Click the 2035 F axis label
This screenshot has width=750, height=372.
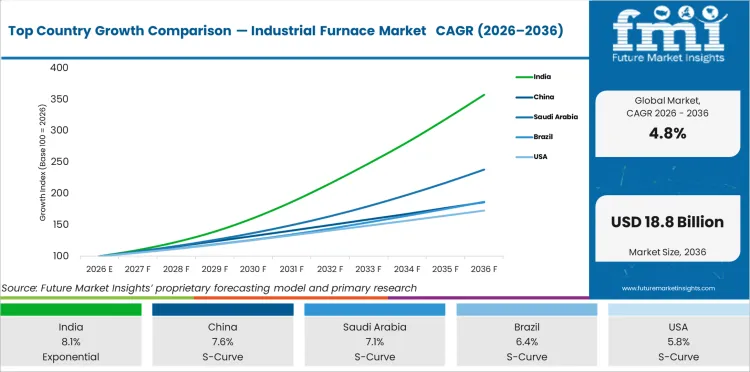click(x=446, y=269)
